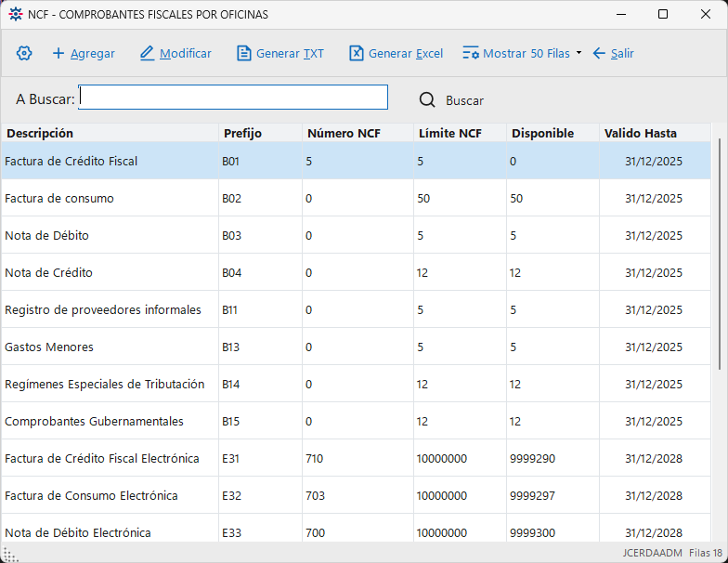728x563 pixels.
Task: Click the B03 prefix cell
Action: (260, 235)
